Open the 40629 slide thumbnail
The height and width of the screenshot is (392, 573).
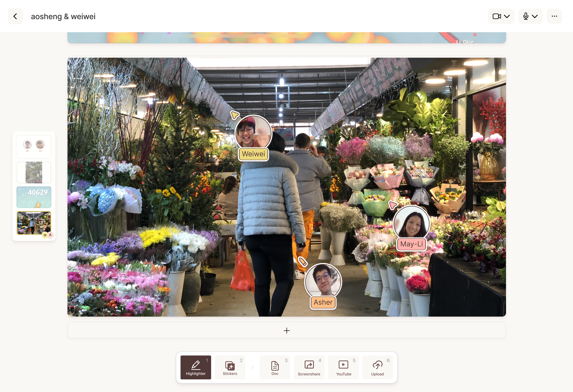(x=34, y=197)
